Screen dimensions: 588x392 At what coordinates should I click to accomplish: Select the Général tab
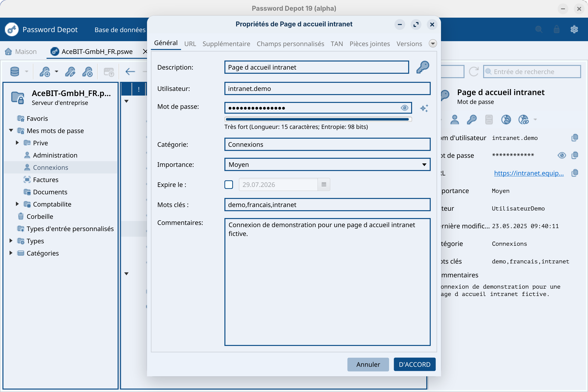point(166,43)
